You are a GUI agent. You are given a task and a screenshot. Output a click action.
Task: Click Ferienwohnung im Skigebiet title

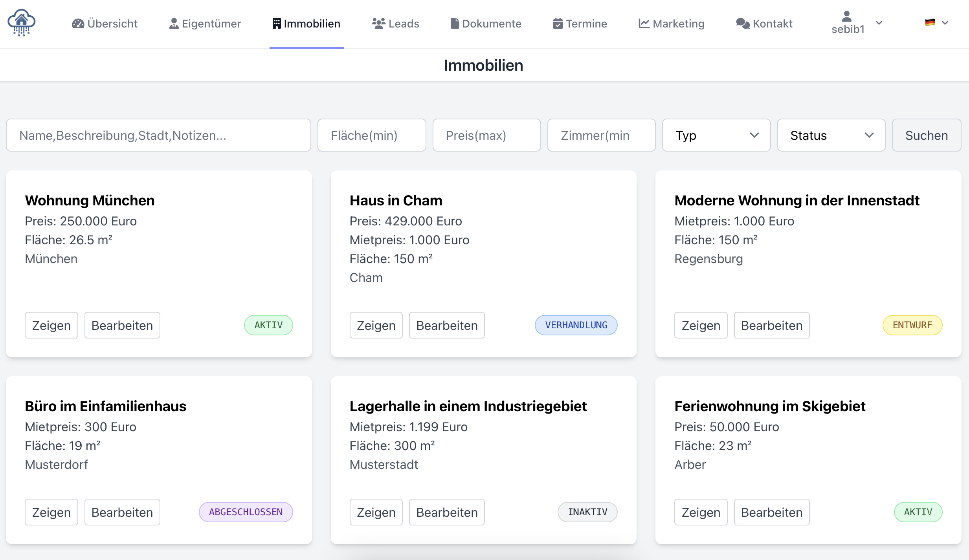[x=770, y=406]
